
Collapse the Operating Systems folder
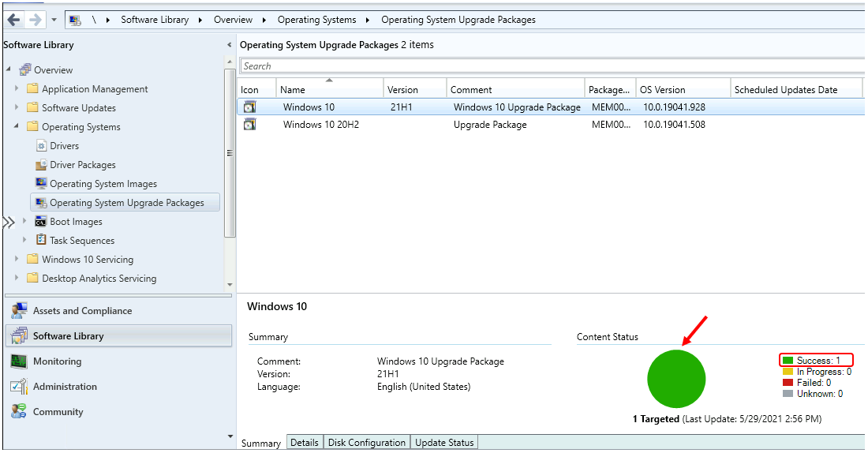click(x=17, y=125)
